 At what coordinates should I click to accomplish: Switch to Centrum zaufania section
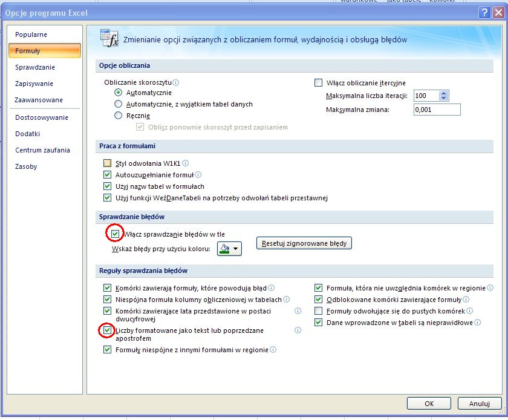(x=42, y=150)
